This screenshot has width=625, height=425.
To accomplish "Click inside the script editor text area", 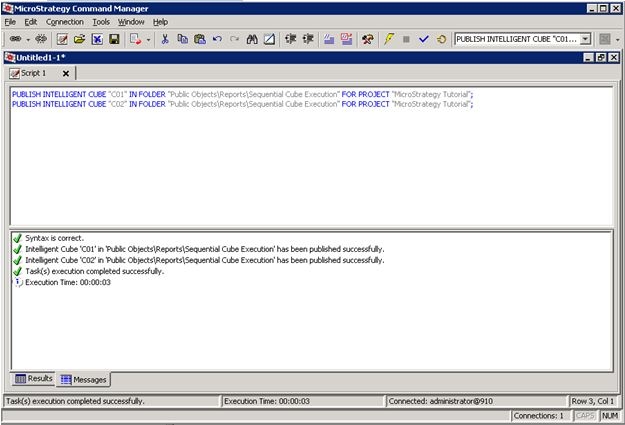I will (310, 160).
